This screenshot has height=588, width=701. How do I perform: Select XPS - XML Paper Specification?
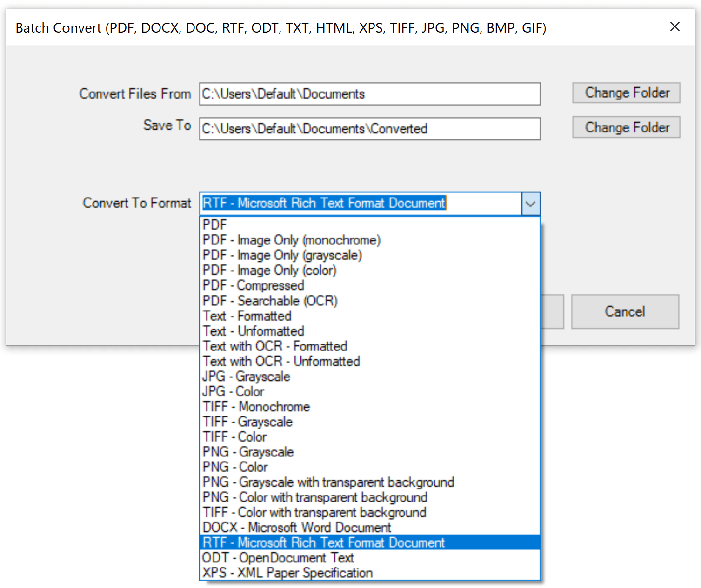pos(287,573)
